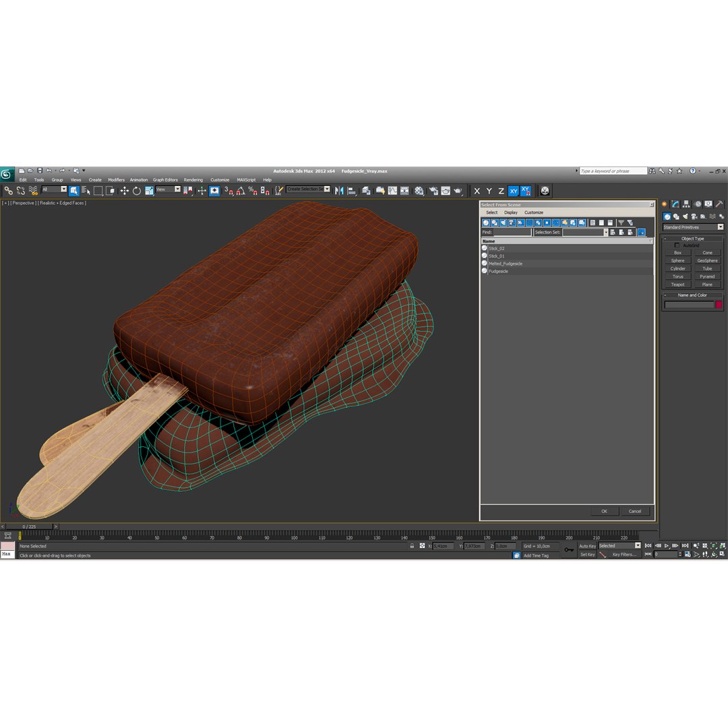Open the Create Selection Set dropdown
Image resolution: width=728 pixels, height=728 pixels.
point(308,189)
